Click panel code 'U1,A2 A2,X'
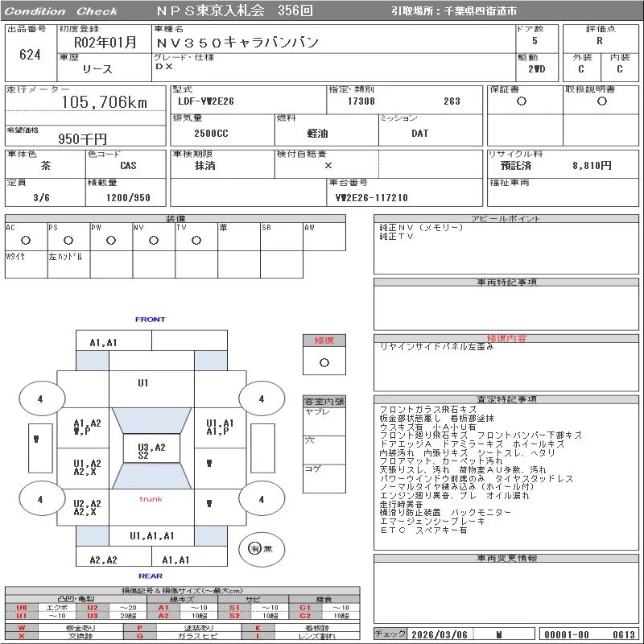 click(87, 468)
